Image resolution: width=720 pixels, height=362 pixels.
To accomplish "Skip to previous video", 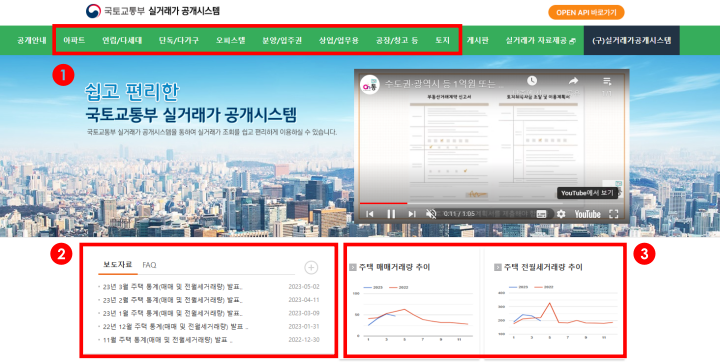I will coord(370,214).
